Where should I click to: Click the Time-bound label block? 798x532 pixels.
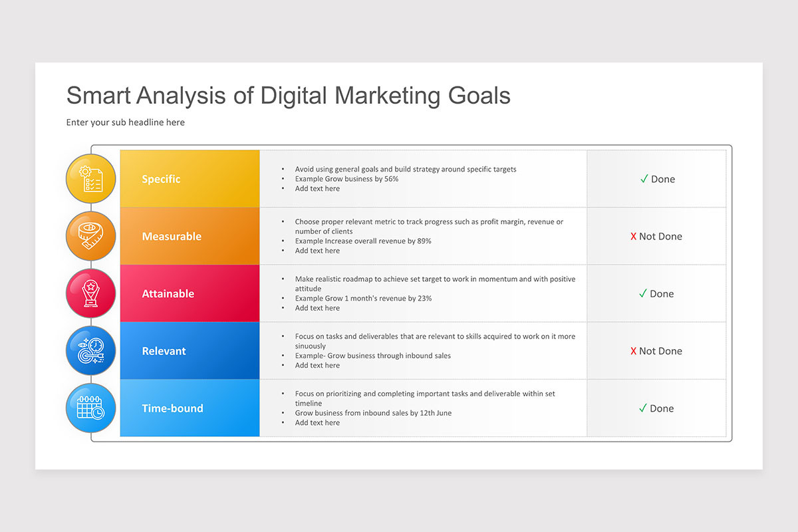point(190,408)
